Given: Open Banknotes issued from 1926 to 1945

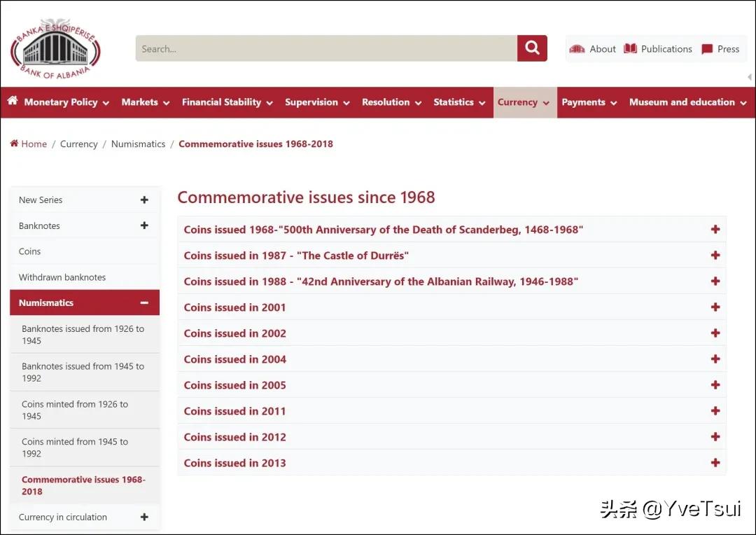Looking at the screenshot, I should [85, 334].
